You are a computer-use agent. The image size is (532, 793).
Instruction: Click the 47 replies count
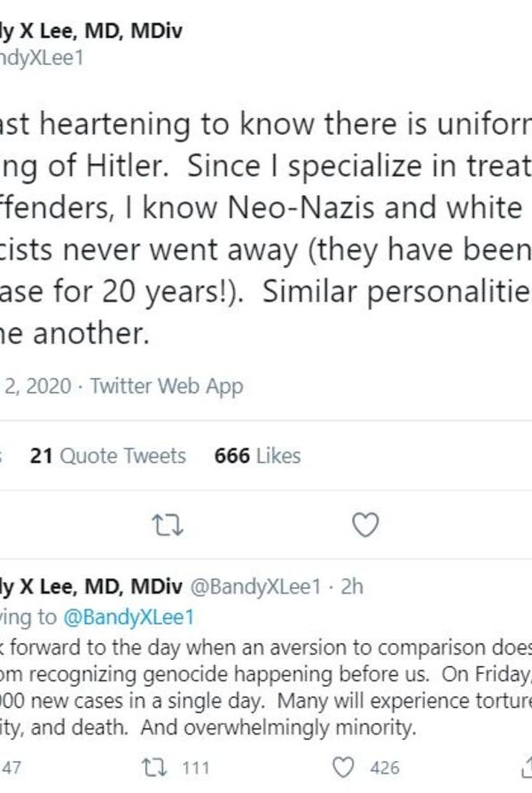click(14, 767)
